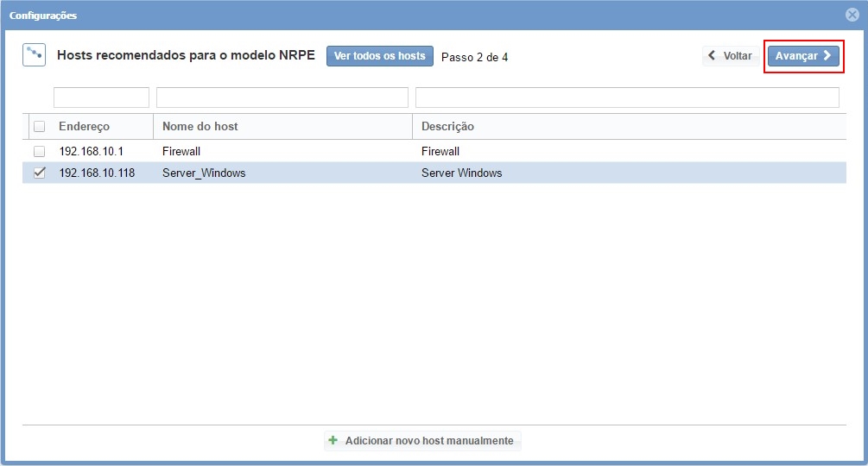This screenshot has width=868, height=466.
Task: Focus the Descrição filter field
Action: [627, 98]
